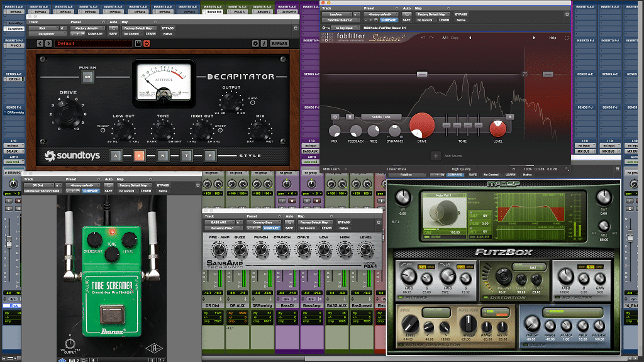Click Decapitator No Control menu

click(131, 34)
